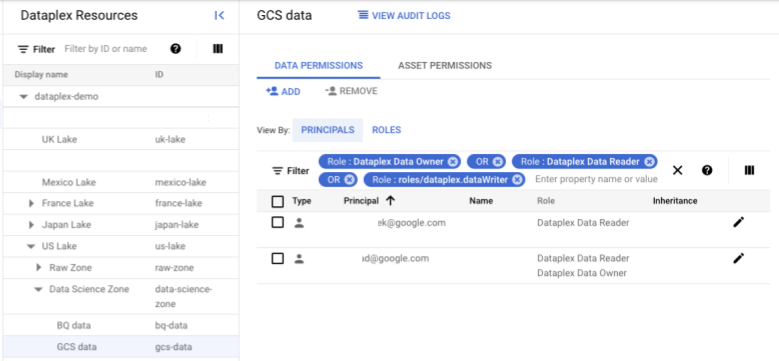The width and height of the screenshot is (779, 361).
Task: Open help for the resources filter
Action: click(x=175, y=49)
